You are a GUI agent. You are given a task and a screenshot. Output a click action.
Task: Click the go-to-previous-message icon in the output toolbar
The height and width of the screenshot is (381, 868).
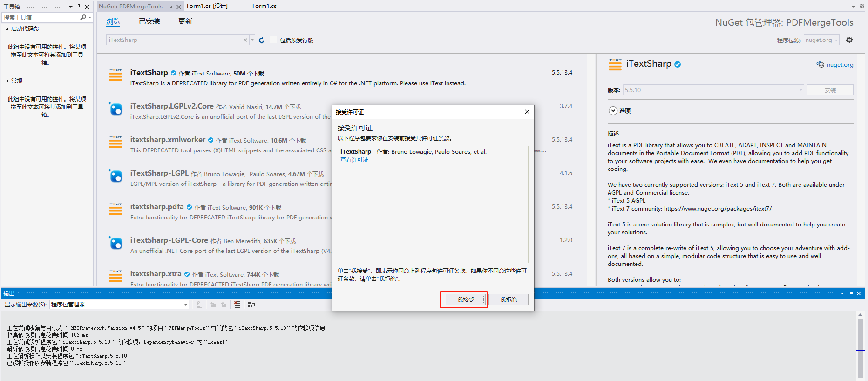[213, 305]
